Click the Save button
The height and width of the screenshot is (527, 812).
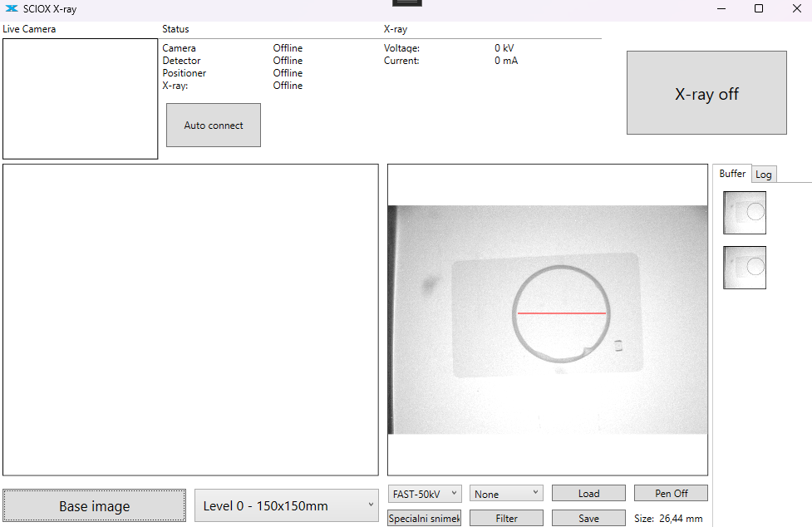tap(588, 518)
